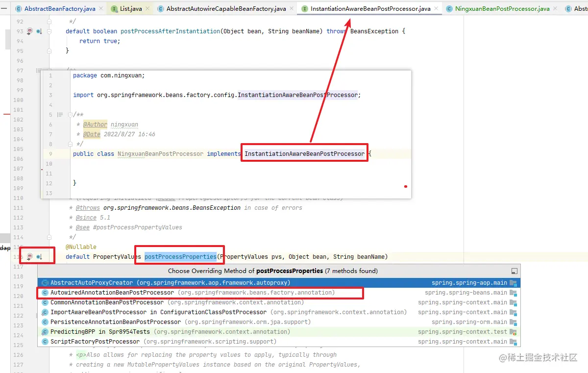
Task: Click the spring-context.test module folder icon
Action: click(513, 332)
